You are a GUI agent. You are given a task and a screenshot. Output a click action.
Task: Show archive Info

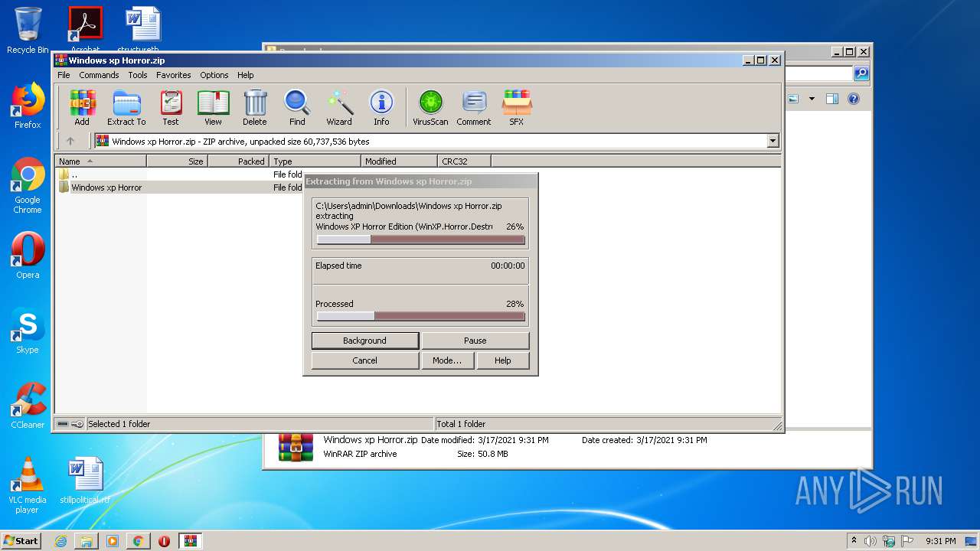tap(381, 107)
